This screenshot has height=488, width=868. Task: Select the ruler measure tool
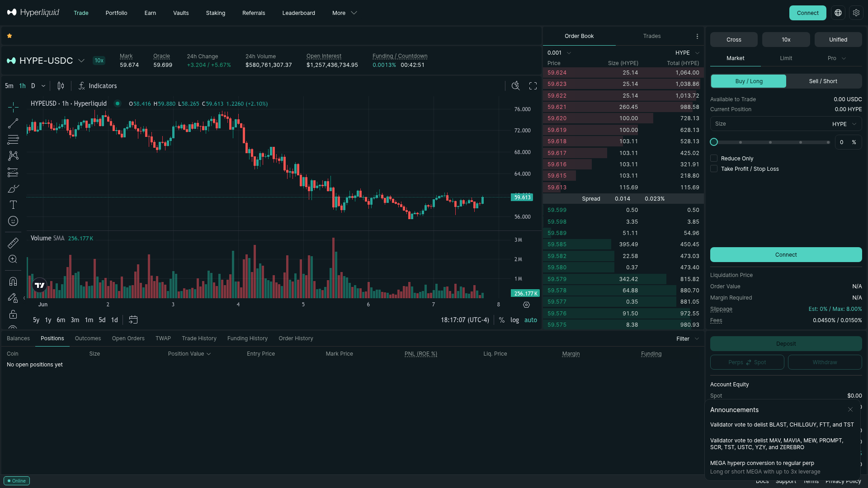pos(13,243)
